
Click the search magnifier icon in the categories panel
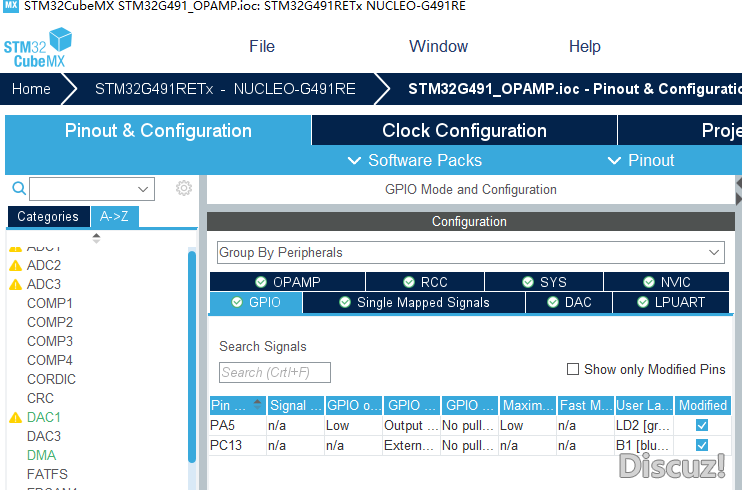click(x=19, y=188)
